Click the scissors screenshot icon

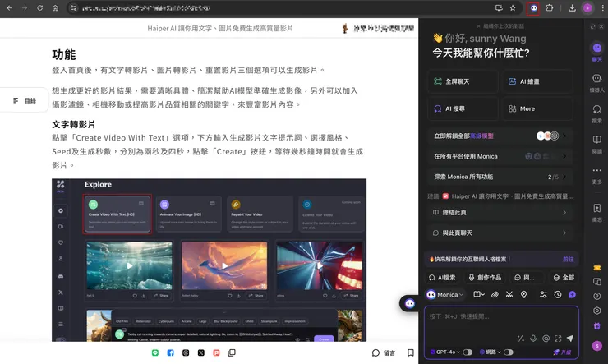point(509,295)
